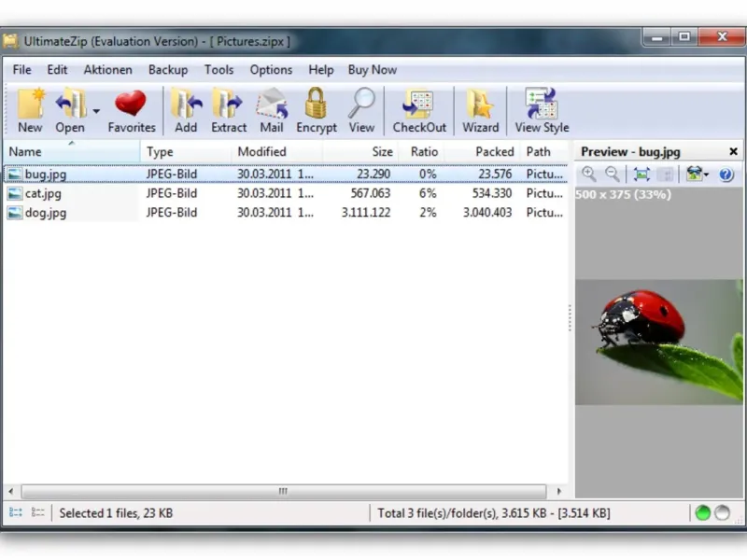Click the View Style toolbar icon
Screen dimensions: 747x560
point(541,103)
